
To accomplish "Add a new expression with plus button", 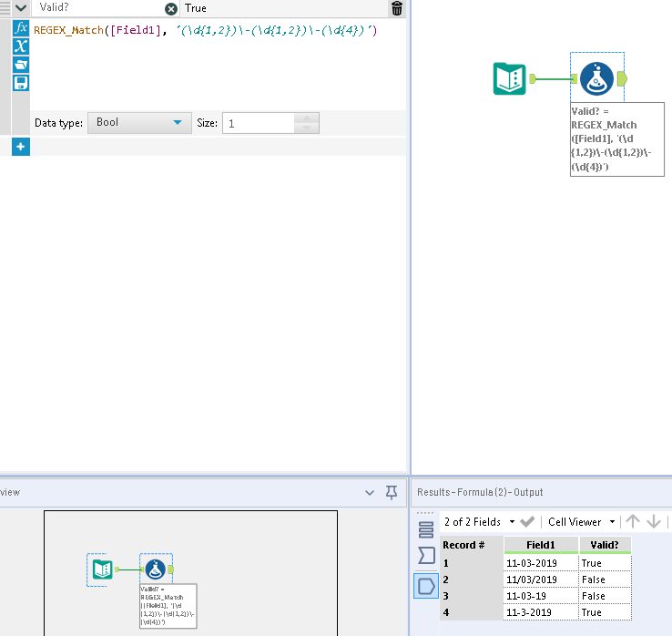I will coord(21,147).
